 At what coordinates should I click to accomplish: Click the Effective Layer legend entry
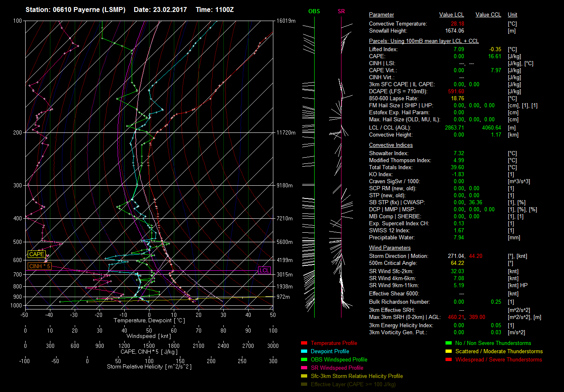click(x=353, y=384)
